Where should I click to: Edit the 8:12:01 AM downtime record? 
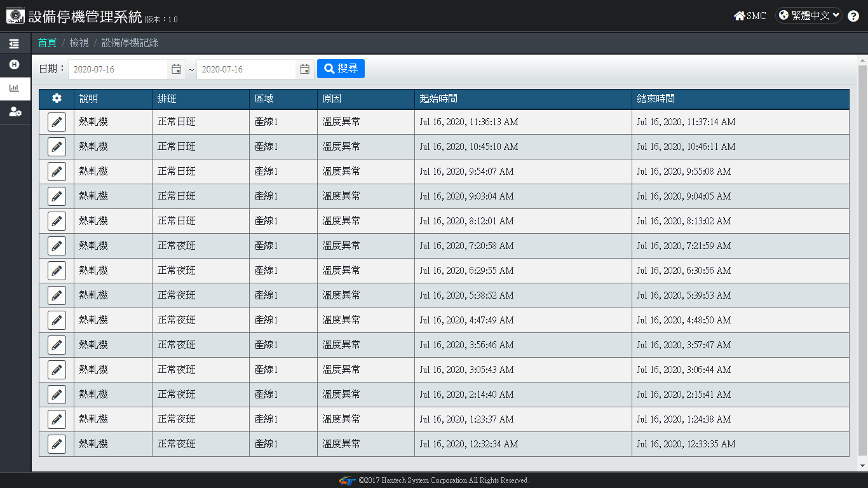click(57, 221)
